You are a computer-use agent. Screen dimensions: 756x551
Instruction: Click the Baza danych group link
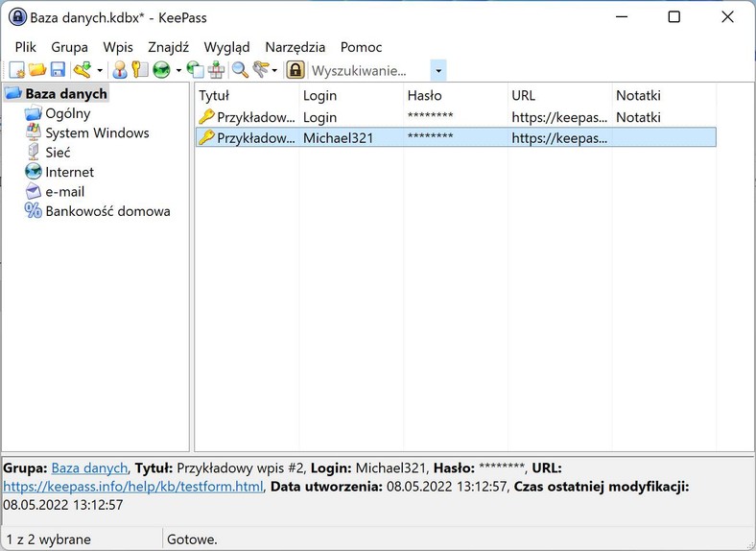(89, 467)
